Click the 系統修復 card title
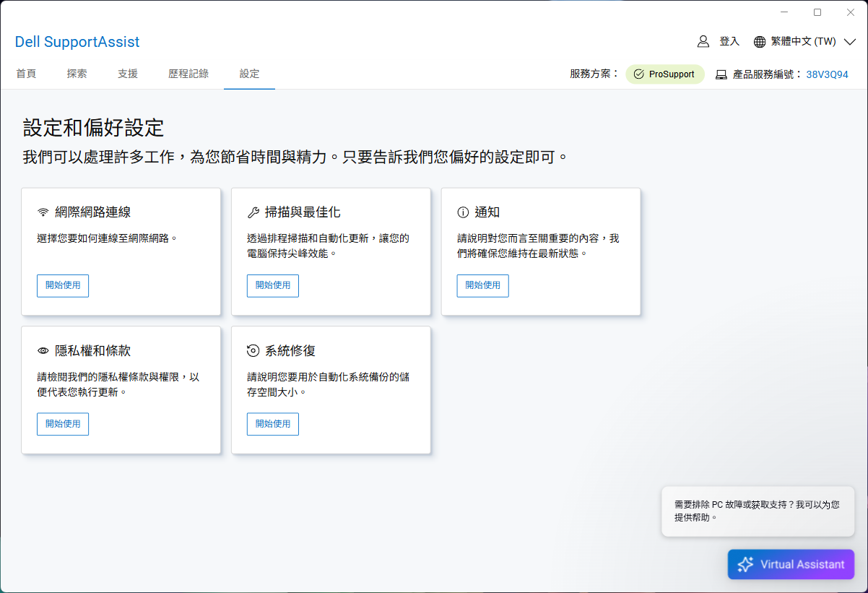Screen dimensions: 868x593 coord(290,350)
